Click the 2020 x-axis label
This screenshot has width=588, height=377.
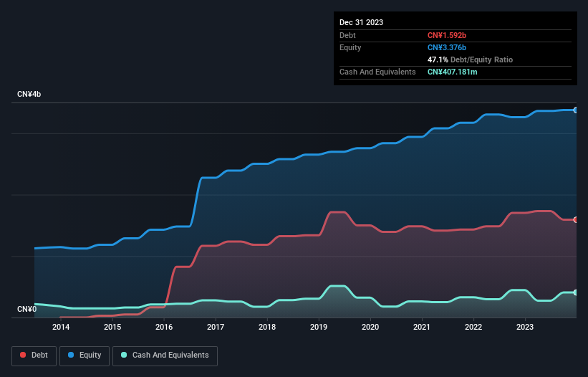click(x=370, y=327)
